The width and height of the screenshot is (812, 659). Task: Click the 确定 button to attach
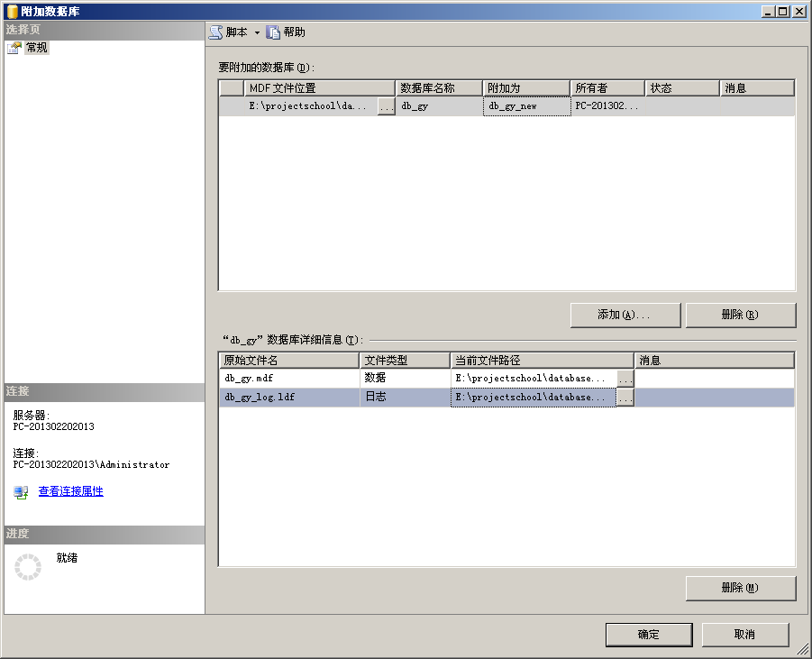click(648, 634)
